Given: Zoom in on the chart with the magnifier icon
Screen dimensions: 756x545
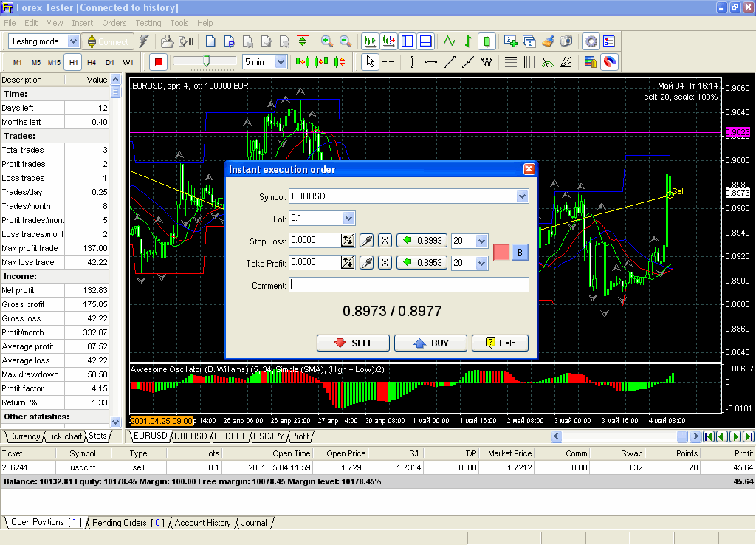Looking at the screenshot, I should [327, 41].
